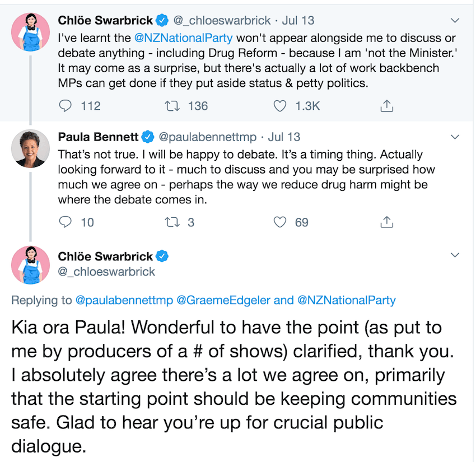Open the options chevron on the first tweet

(455, 21)
